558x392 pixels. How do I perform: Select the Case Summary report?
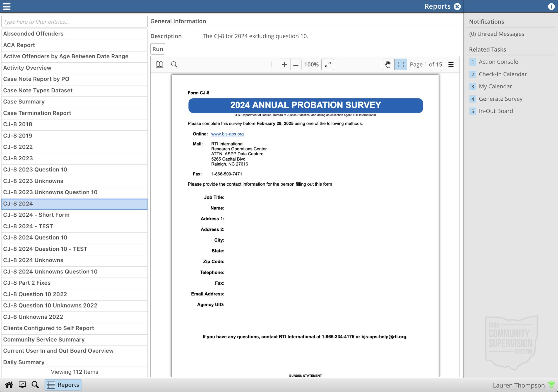click(x=74, y=102)
